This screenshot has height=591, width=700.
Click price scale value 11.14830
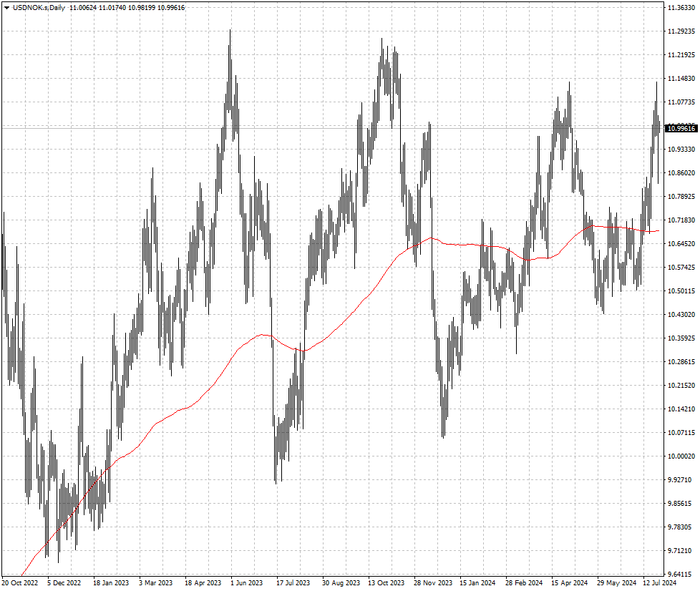(681, 79)
